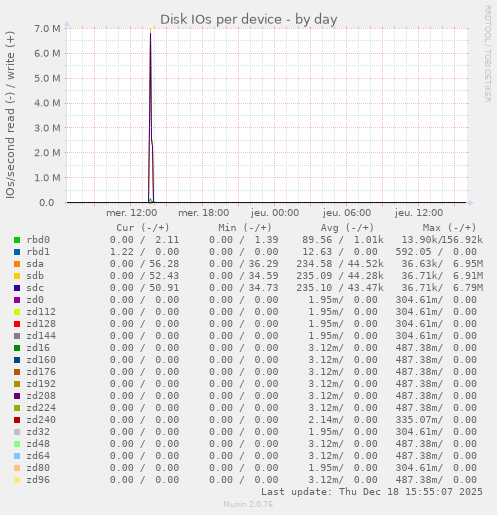Click the 'Last update' timestamp text

(x=372, y=492)
